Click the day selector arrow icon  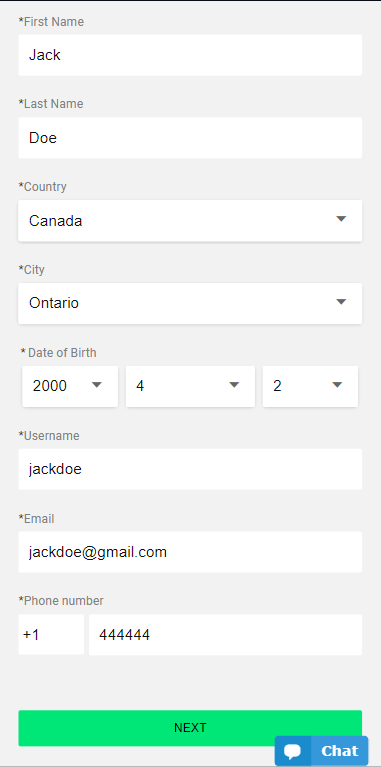(x=337, y=385)
